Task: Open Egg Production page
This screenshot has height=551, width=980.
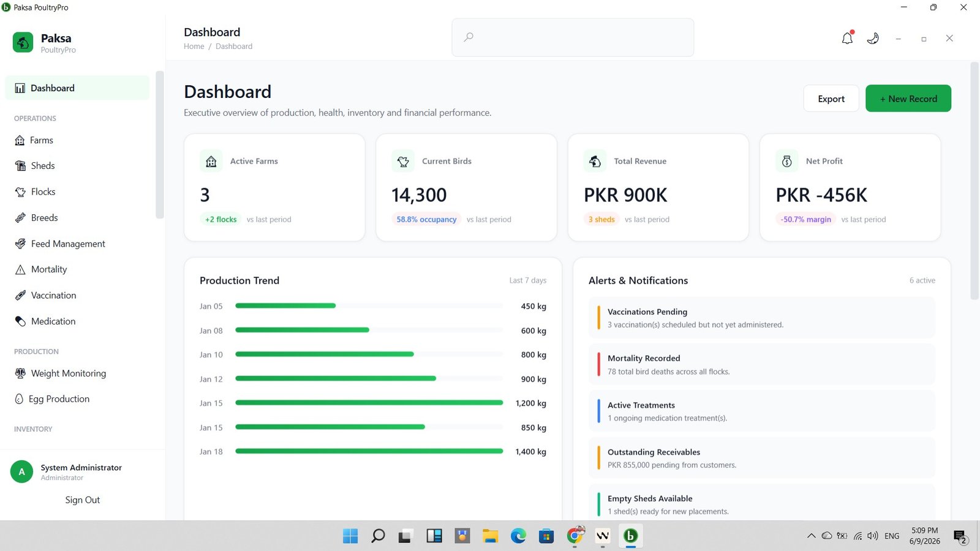Action: [x=77, y=399]
